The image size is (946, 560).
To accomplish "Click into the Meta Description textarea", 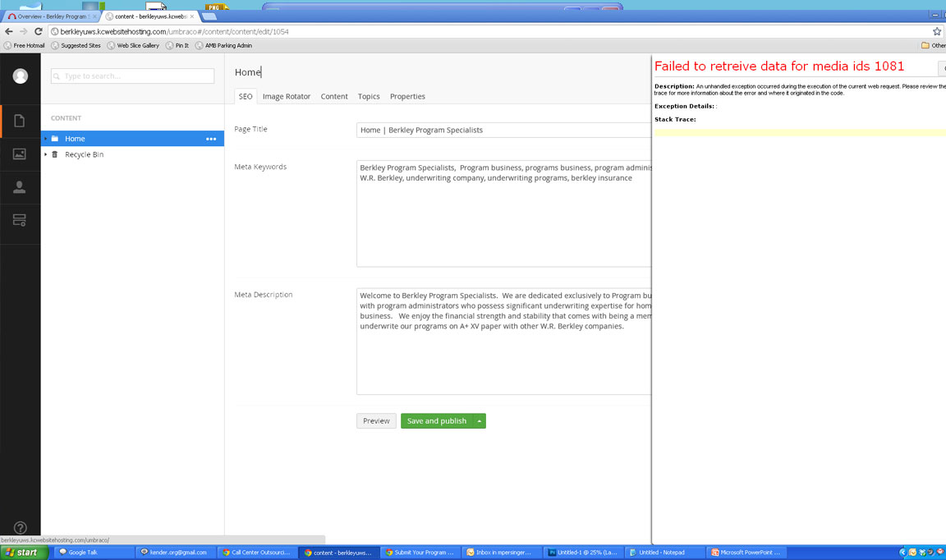I will [503, 342].
